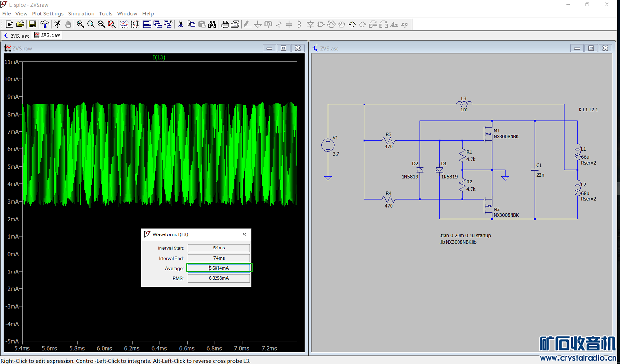Click the Tile windows horizontally icon

pos(148,24)
